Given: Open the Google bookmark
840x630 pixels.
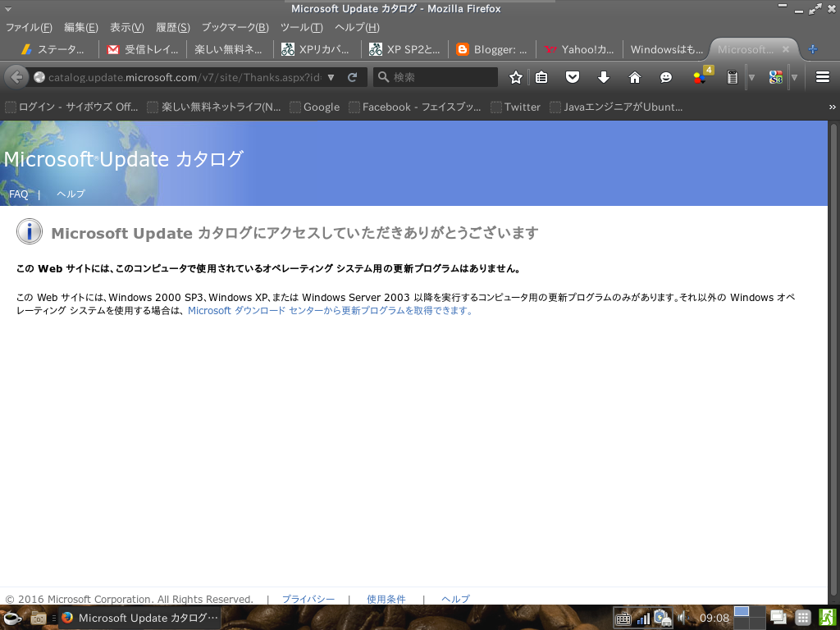Looking at the screenshot, I should 315,107.
